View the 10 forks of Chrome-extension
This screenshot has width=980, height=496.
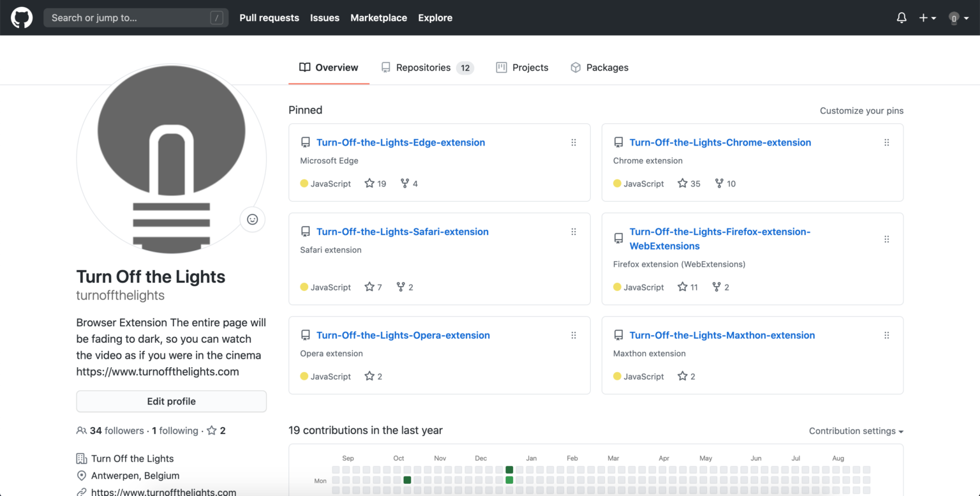tap(725, 183)
